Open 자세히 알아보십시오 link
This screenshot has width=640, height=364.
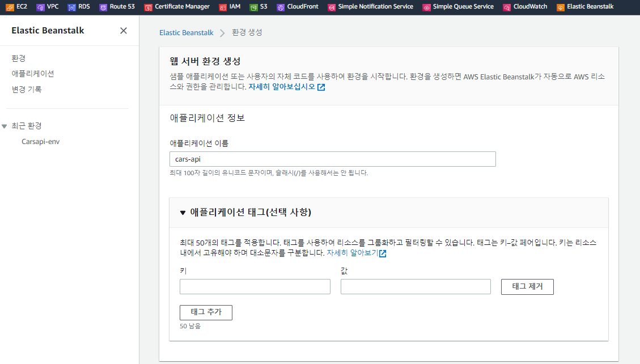click(282, 87)
